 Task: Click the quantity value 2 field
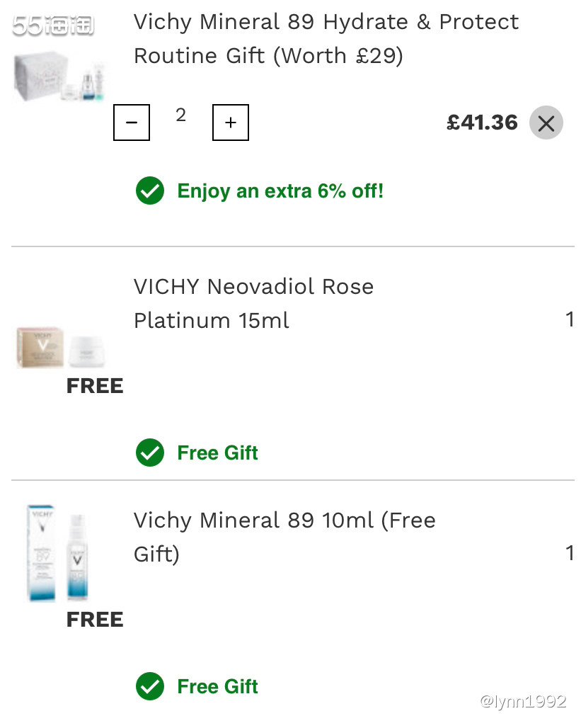[181, 115]
